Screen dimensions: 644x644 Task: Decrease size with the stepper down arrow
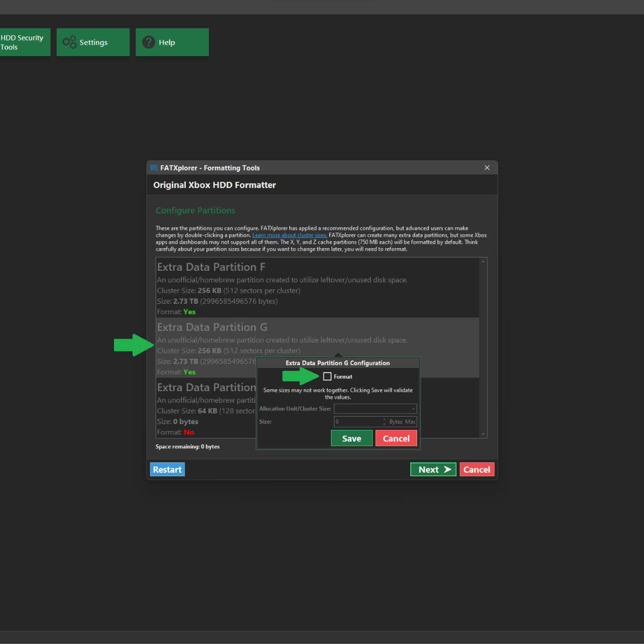(384, 424)
